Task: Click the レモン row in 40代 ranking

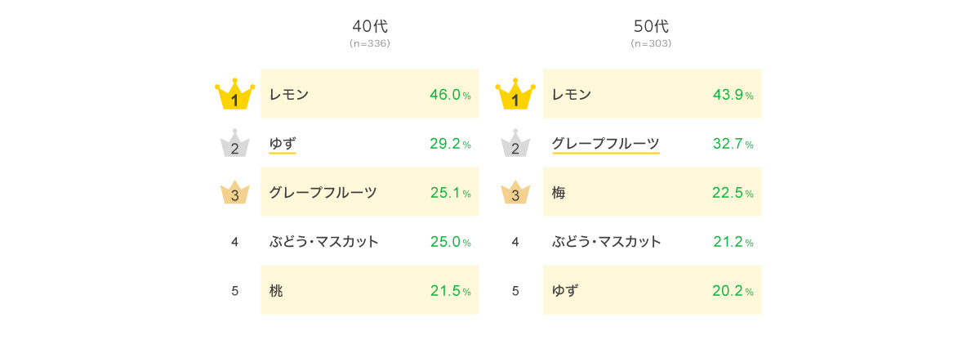Action: point(370,94)
